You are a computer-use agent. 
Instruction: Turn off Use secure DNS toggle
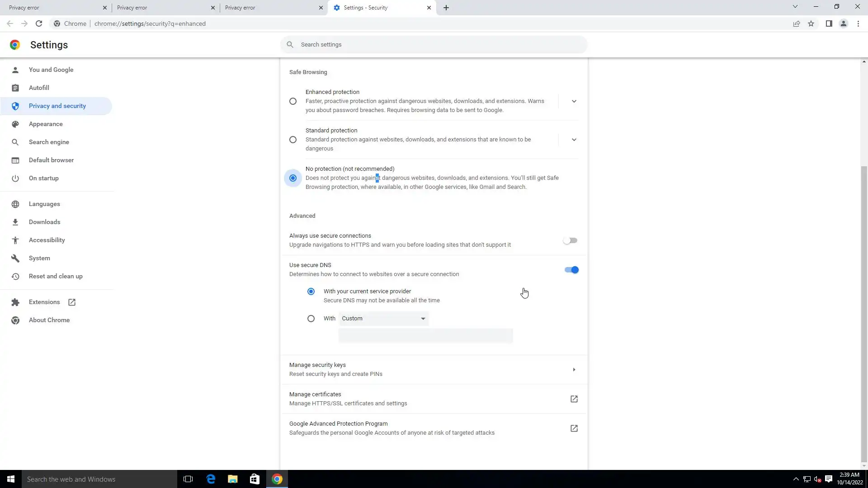point(571,270)
